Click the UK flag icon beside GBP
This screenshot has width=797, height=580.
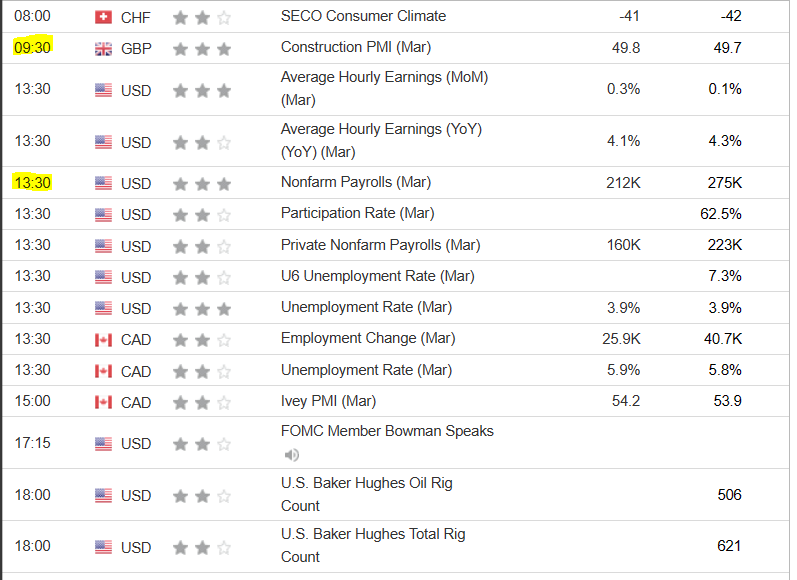coord(103,48)
